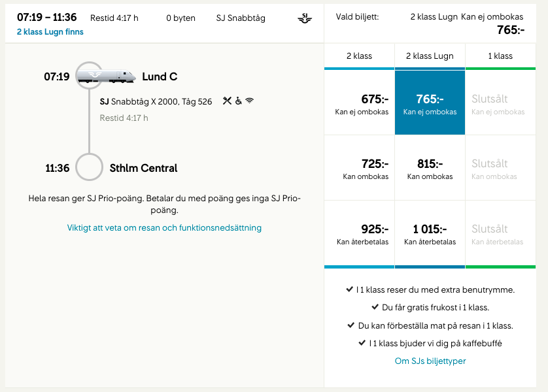
Task: Collapse the 07:19 – 11:36 journey header
Action: 164,24
